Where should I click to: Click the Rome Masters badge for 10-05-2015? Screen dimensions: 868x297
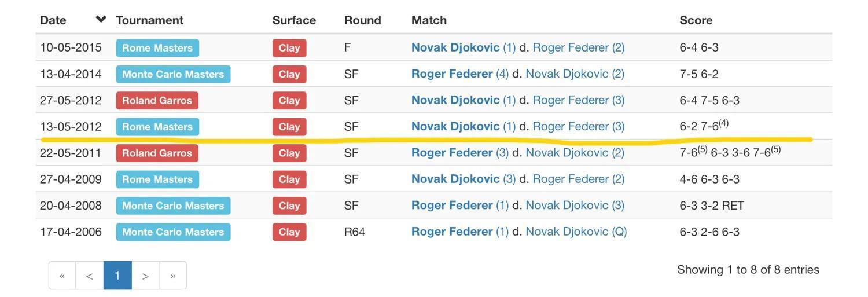point(157,48)
